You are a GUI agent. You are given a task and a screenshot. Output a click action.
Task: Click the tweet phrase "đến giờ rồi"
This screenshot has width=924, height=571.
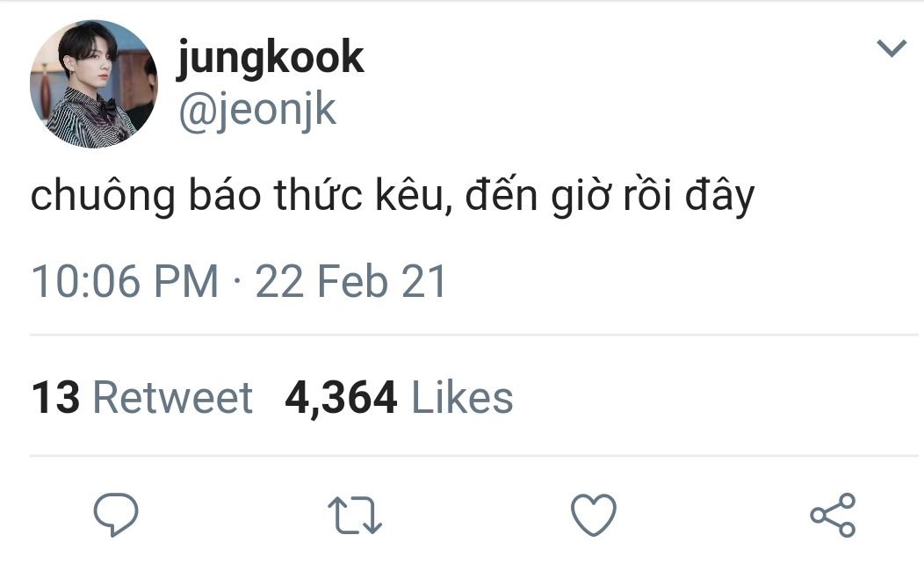pyautogui.click(x=568, y=195)
